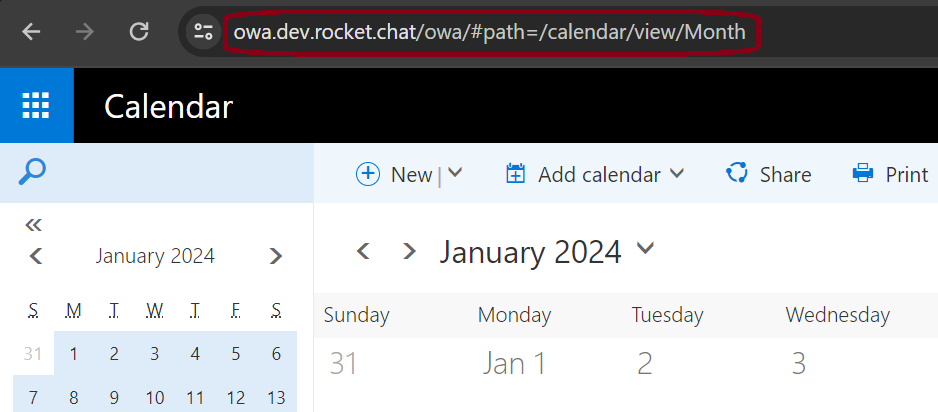Open the New button dropdown arrow
Viewport: 938px width, 412px height.
point(455,173)
